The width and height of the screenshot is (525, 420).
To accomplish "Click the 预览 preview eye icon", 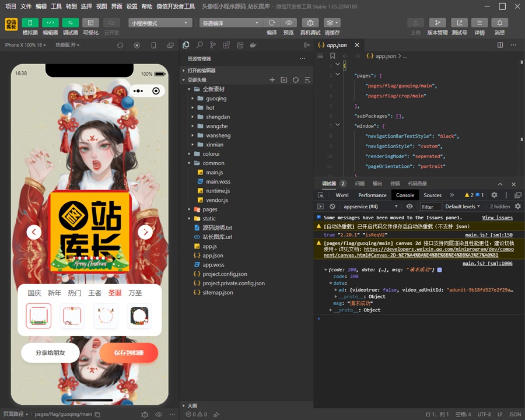I will [x=288, y=23].
